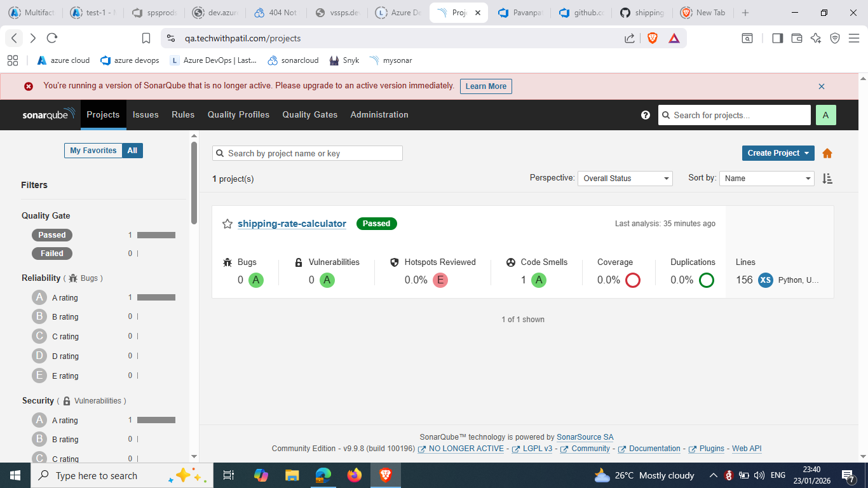Viewport: 868px width, 488px height.
Task: Click the sort order direction icon
Action: click(827, 179)
